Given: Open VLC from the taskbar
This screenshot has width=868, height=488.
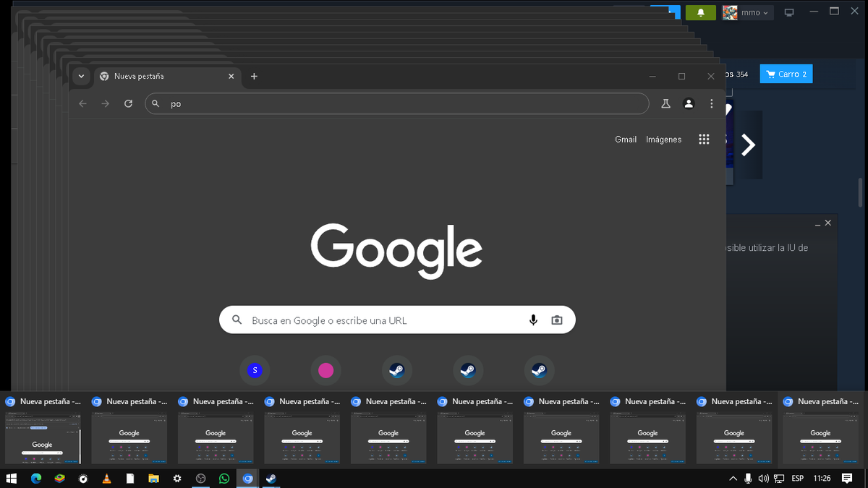Looking at the screenshot, I should 107,478.
